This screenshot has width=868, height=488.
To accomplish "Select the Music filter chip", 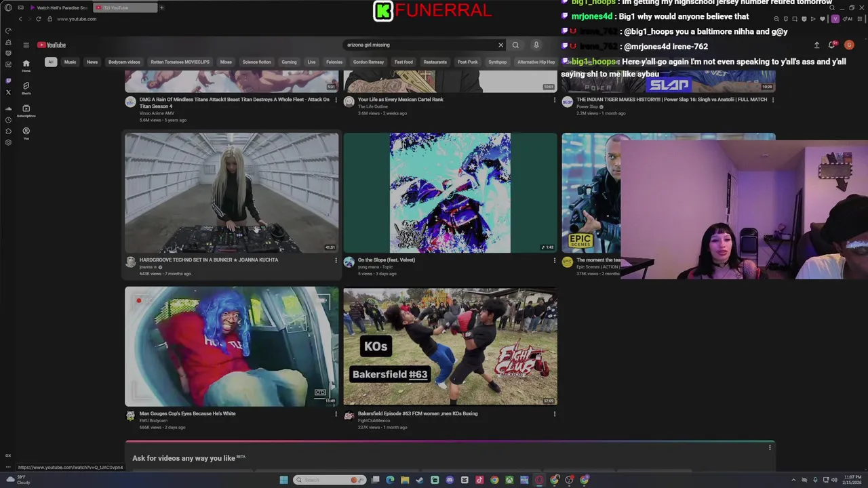I will tap(70, 62).
